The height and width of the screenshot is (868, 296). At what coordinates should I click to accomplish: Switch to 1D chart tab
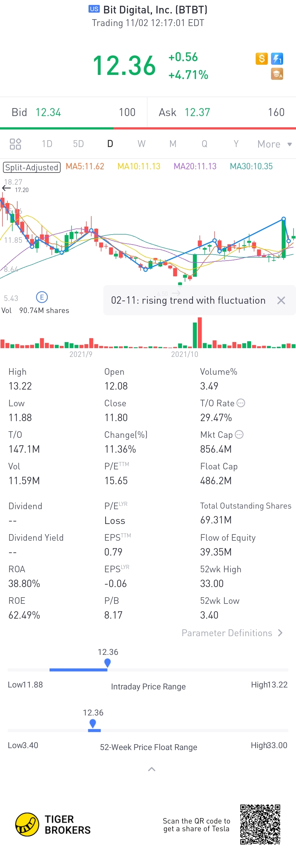point(47,144)
